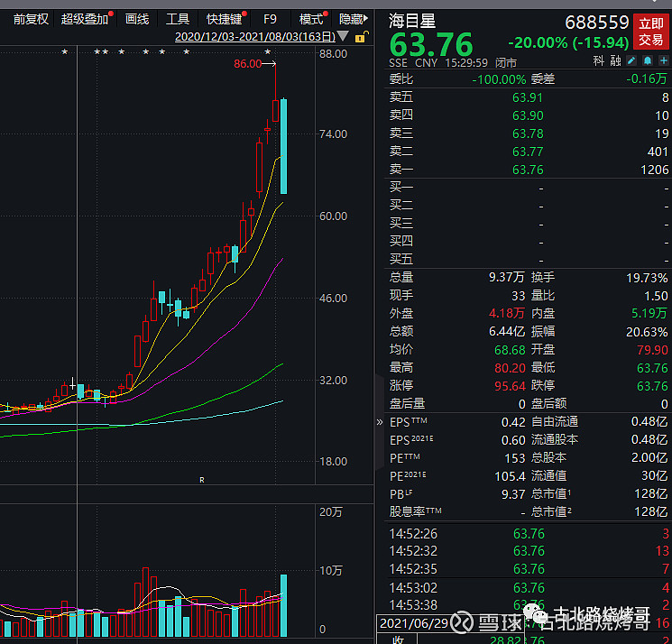Click the 买一 bid row
The height and width of the screenshot is (644, 672).
(x=528, y=188)
